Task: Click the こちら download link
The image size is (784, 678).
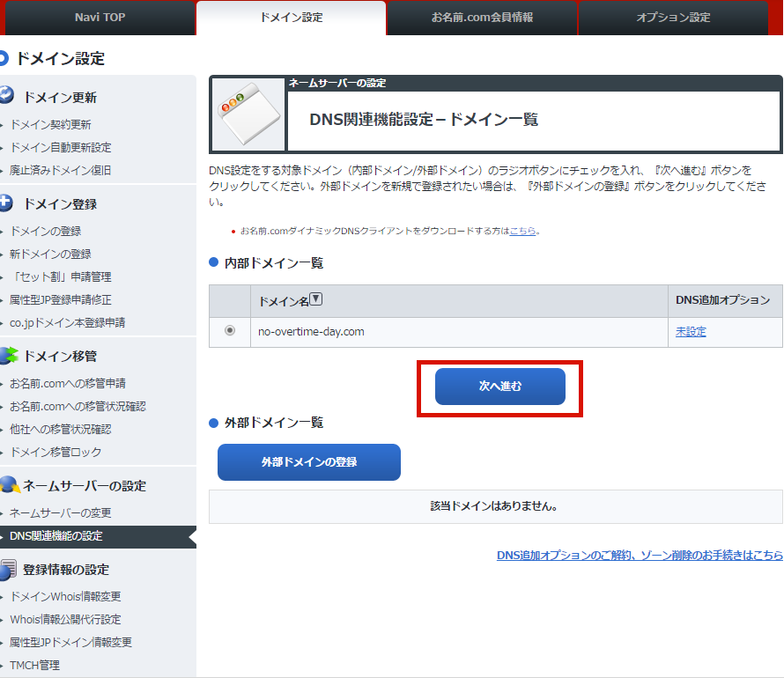Action: tap(522, 231)
